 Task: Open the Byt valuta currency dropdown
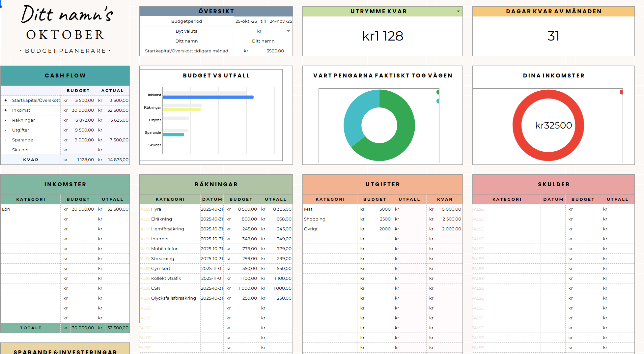tap(288, 31)
